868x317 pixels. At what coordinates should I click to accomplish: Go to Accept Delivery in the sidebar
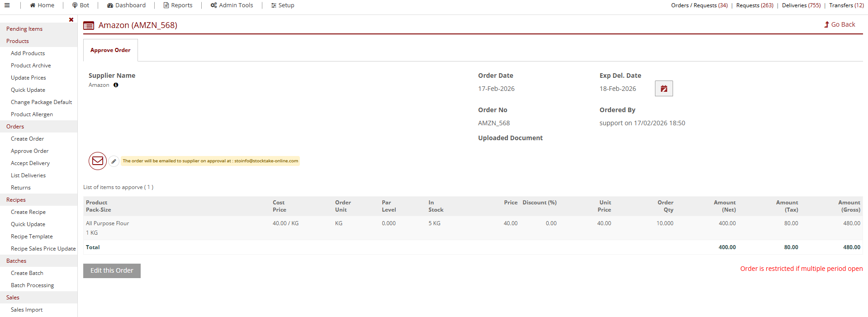click(30, 163)
